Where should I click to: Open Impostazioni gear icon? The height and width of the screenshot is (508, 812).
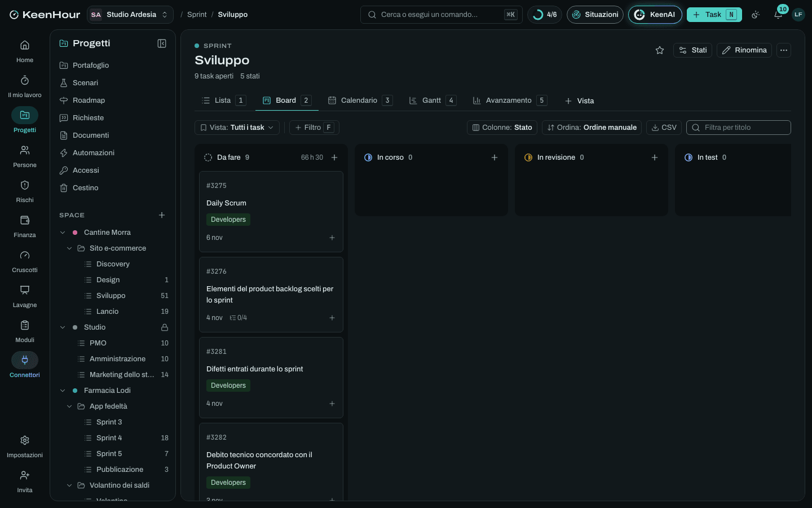tap(25, 440)
